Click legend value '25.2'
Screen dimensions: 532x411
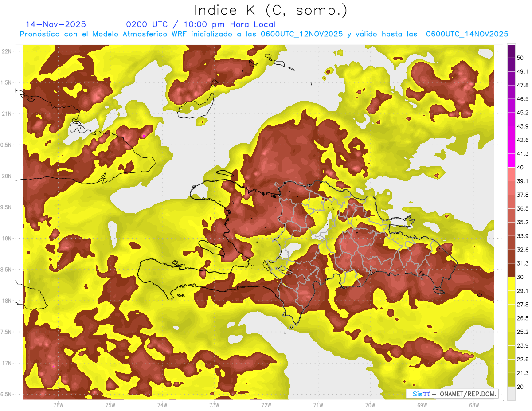pos(523,332)
